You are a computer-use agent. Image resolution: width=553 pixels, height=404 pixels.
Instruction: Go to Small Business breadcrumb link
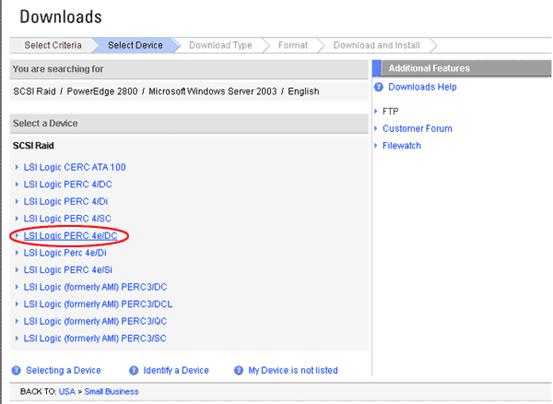click(111, 392)
